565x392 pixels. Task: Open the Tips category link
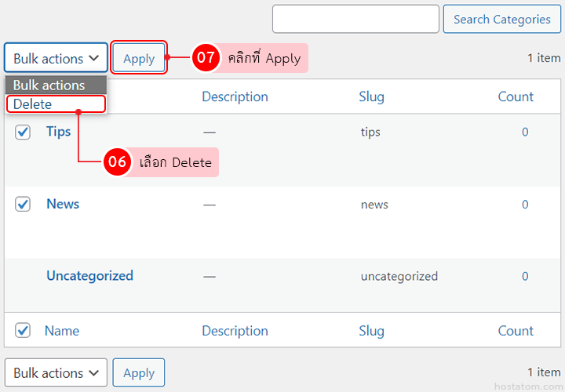click(x=59, y=132)
